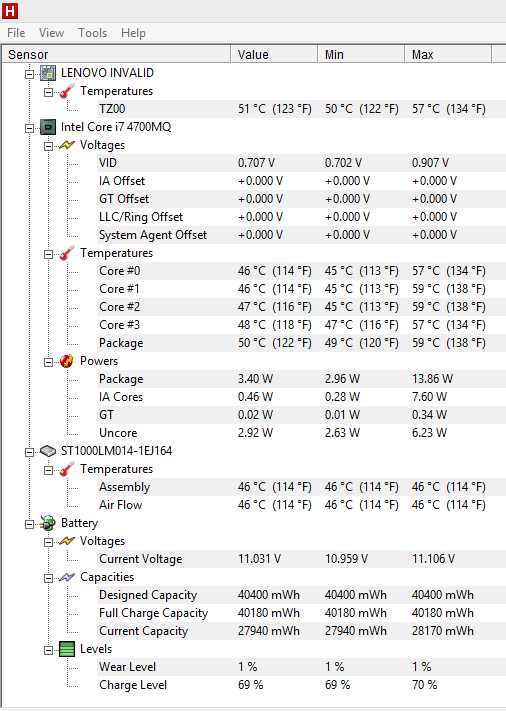The width and height of the screenshot is (506, 711).
Task: Click the Battery device icon
Action: tap(48, 523)
